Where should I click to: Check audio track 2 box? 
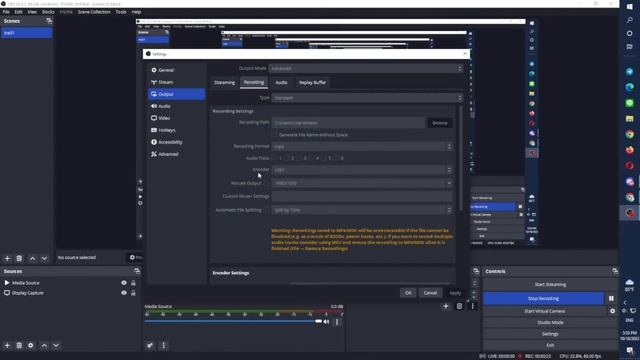coord(287,158)
